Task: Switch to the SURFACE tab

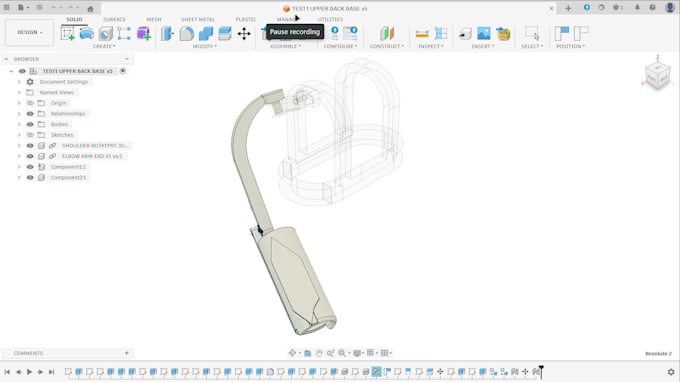Action: (x=114, y=20)
